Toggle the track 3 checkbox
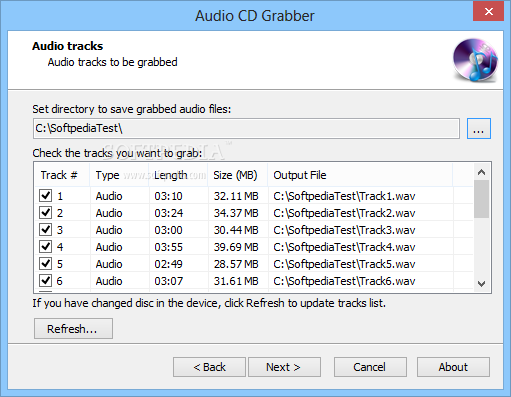The image size is (511, 397). coord(46,230)
